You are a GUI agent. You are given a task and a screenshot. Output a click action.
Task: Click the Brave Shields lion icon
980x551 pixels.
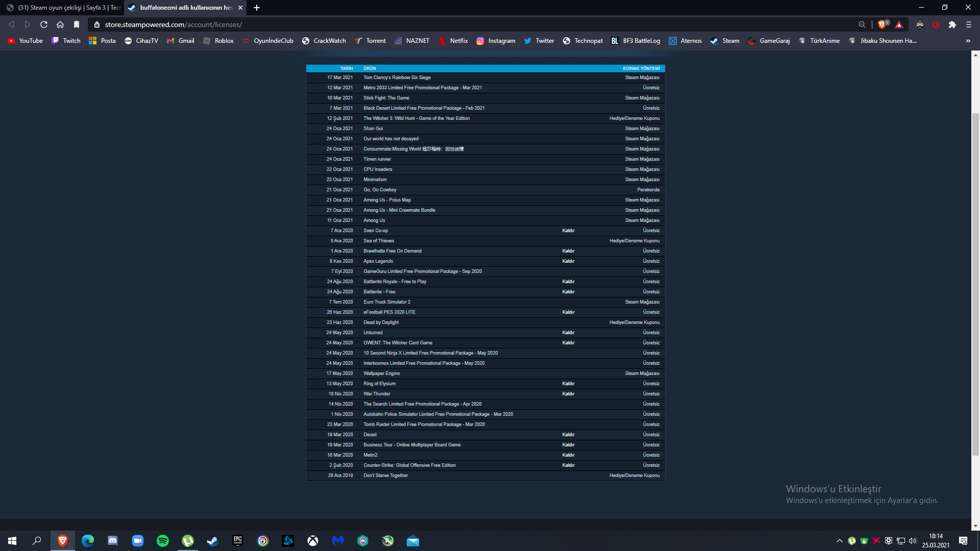[882, 24]
